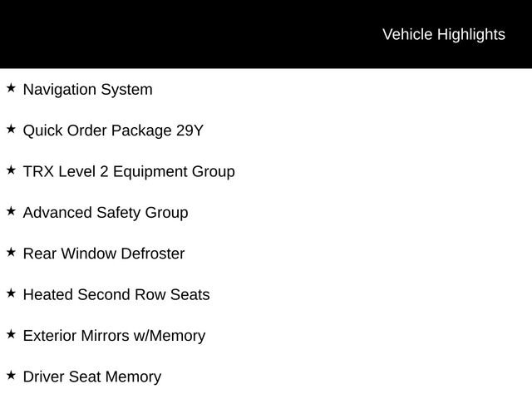Click the star beside Rear Window Defroster
Screen dimensions: 532x399
click(x=11, y=252)
